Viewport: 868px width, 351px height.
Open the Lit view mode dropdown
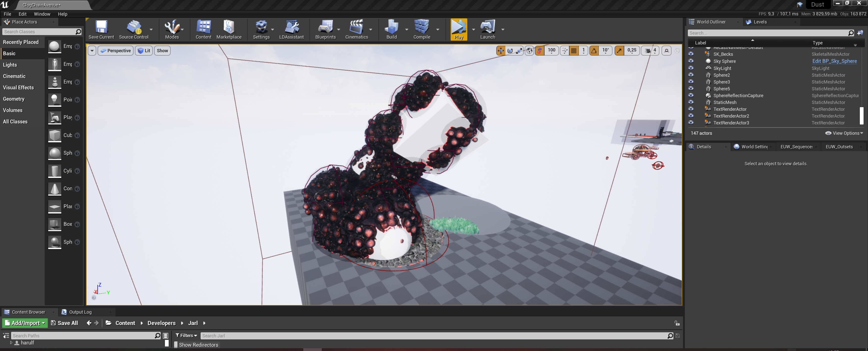coord(144,50)
